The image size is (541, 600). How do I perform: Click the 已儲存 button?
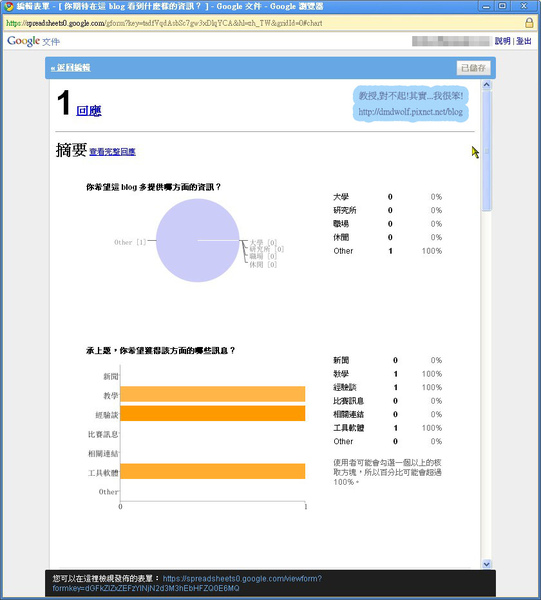click(473, 68)
